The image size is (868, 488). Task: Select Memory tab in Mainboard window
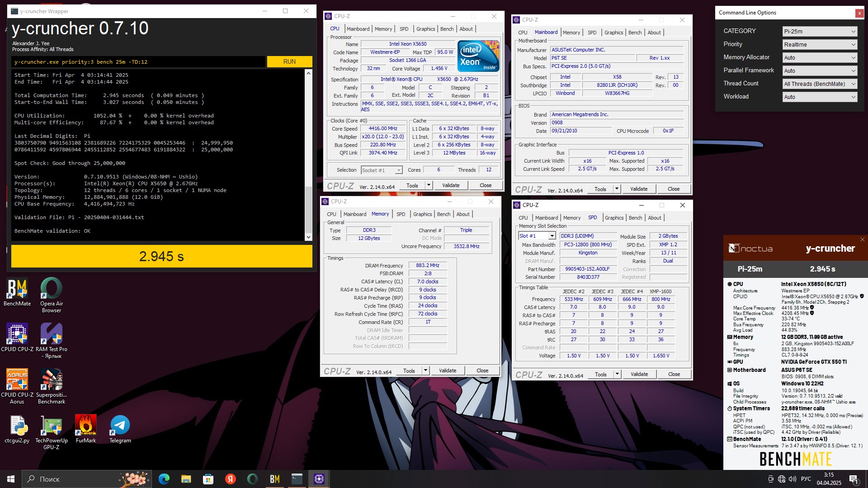(571, 33)
